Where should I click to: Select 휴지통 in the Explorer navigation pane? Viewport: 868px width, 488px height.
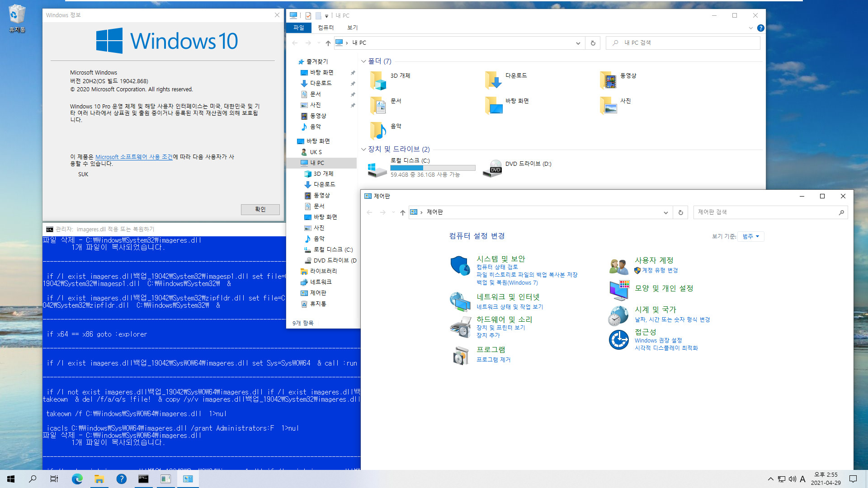point(313,304)
